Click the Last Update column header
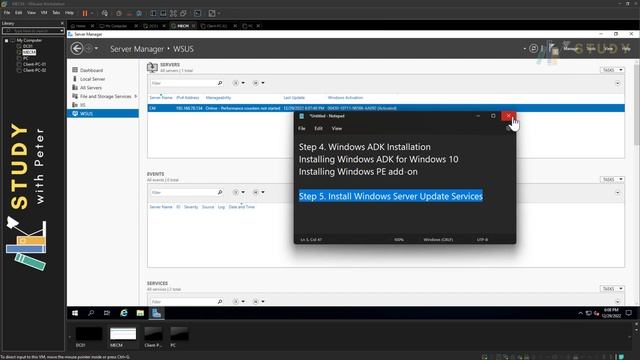 [x=294, y=98]
